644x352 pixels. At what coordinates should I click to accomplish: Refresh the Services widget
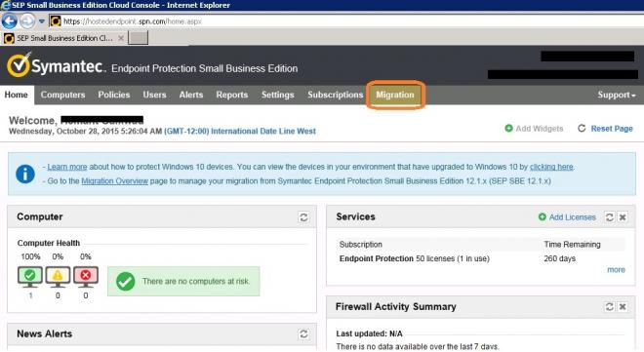click(610, 217)
